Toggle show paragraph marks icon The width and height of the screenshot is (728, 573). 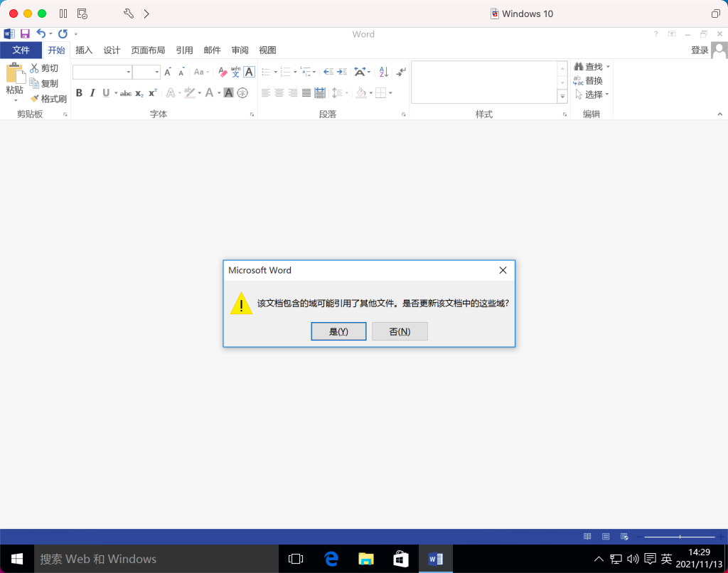point(401,72)
